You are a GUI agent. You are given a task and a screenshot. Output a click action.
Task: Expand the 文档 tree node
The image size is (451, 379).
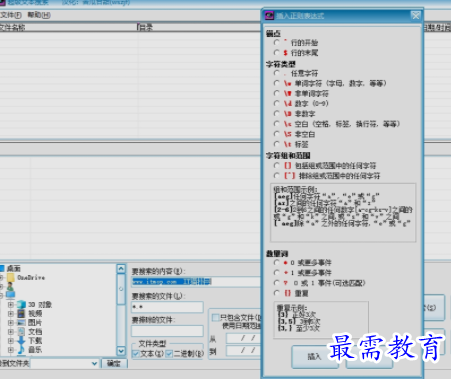click(11, 332)
